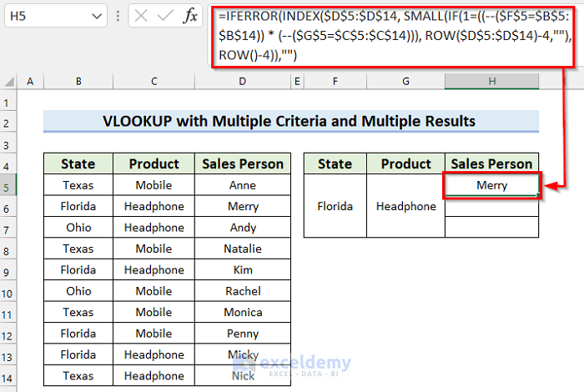Select column F header
The image size is (584, 392).
pos(335,81)
